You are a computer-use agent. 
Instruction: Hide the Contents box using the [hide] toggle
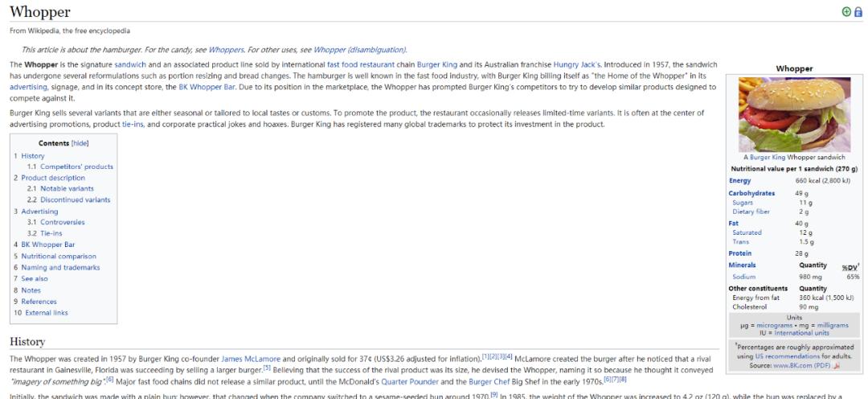(x=80, y=143)
